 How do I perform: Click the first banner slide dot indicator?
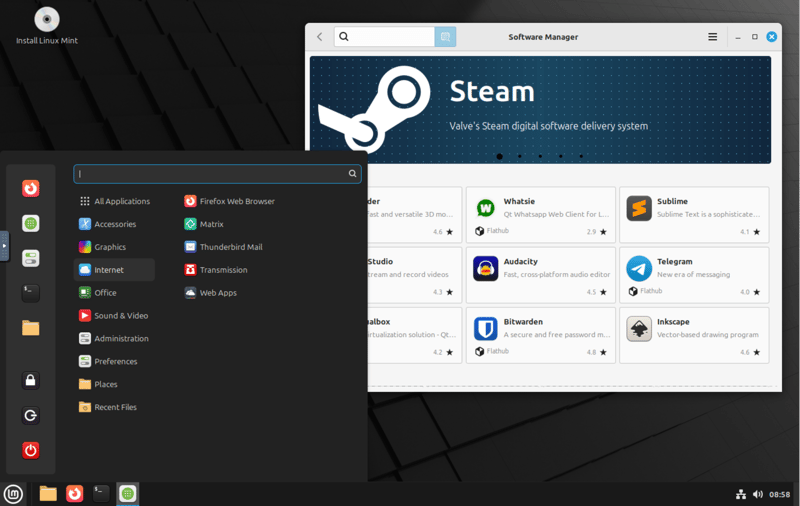[500, 157]
